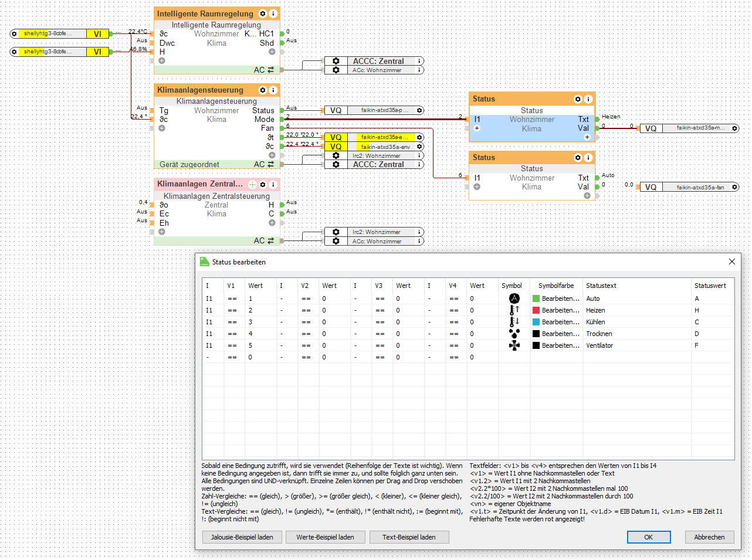Click info icon on Klimaanlagensteuerung block header
The height and width of the screenshot is (560, 752).
(273, 90)
